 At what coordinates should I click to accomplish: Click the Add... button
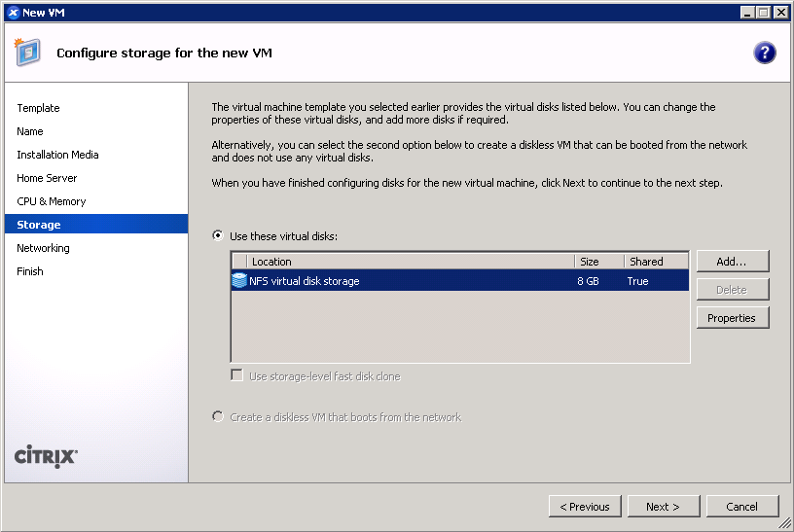tap(733, 262)
